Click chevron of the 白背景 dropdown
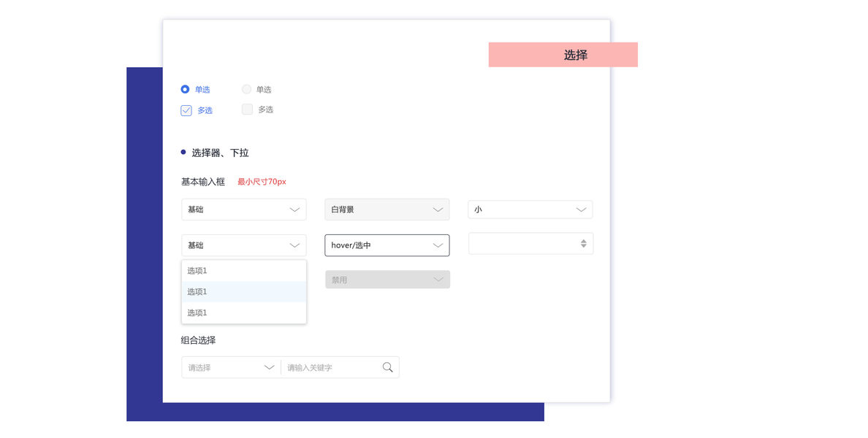Image resolution: width=868 pixels, height=438 pixels. point(438,210)
